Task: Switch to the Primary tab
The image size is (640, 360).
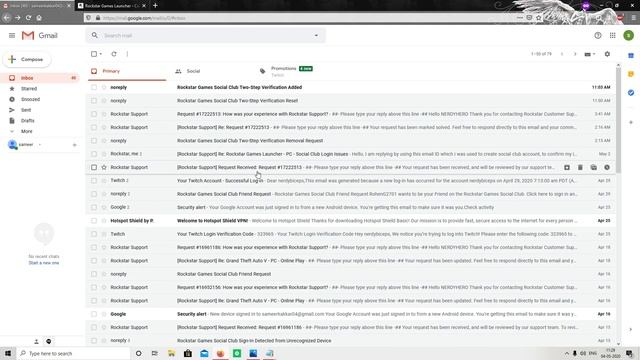Action: pos(127,71)
